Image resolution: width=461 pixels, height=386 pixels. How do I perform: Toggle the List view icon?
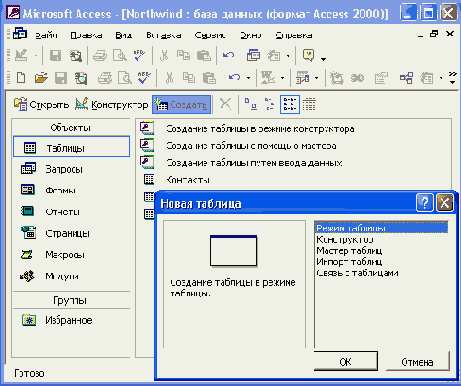pos(290,104)
